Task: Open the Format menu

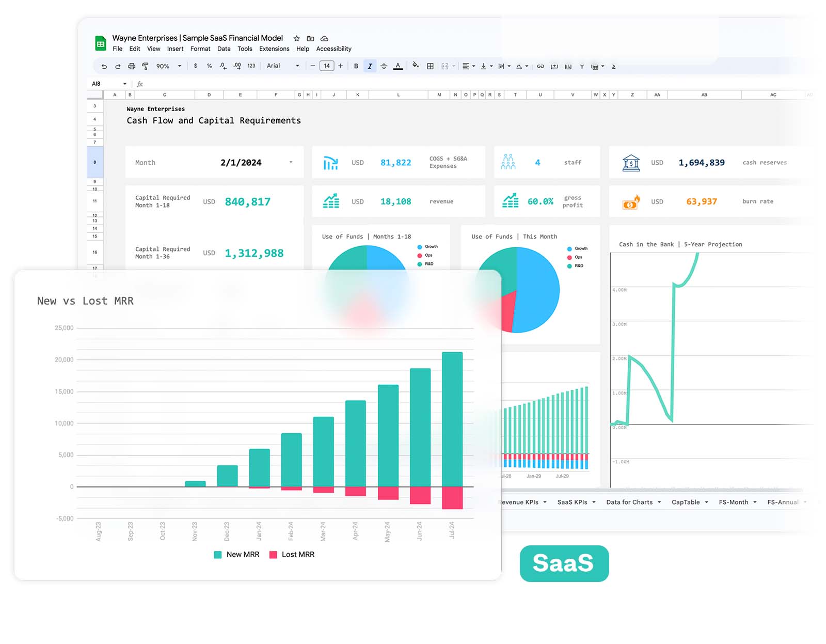Action: point(200,49)
